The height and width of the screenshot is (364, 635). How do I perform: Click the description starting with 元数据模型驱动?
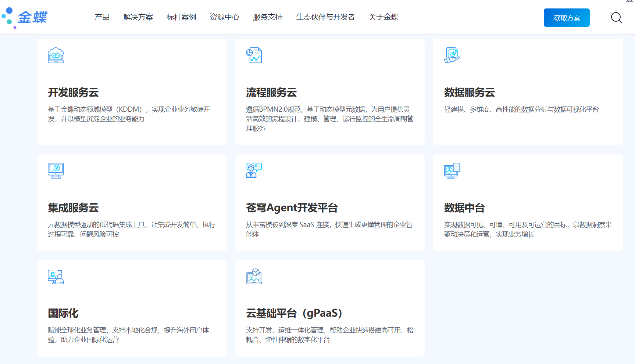pyautogui.click(x=132, y=230)
